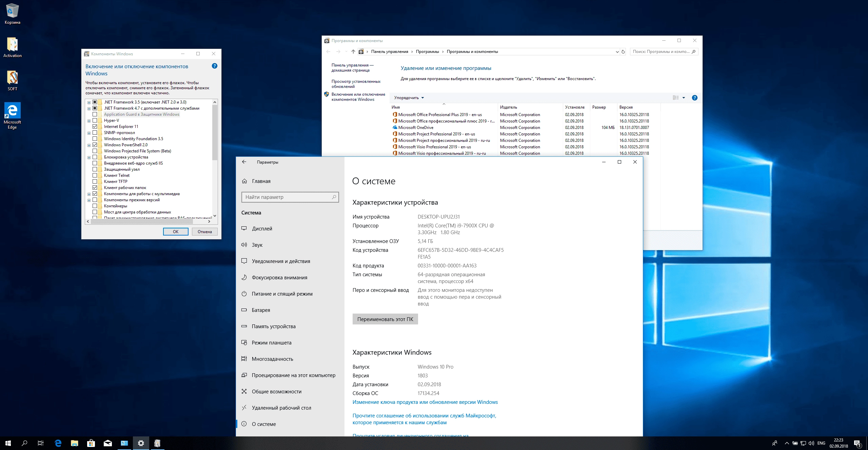The height and width of the screenshot is (450, 868).
Task: Uncheck Windows PowerShell 2.0 checkbox
Action: pos(95,145)
